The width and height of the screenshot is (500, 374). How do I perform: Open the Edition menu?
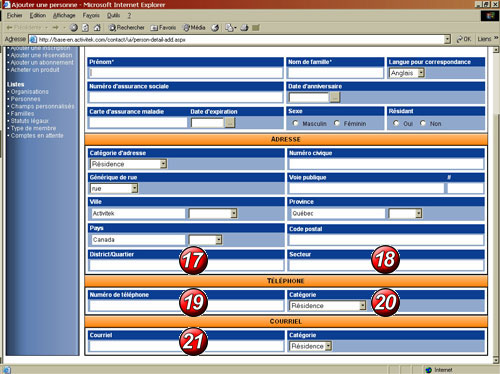coord(38,15)
